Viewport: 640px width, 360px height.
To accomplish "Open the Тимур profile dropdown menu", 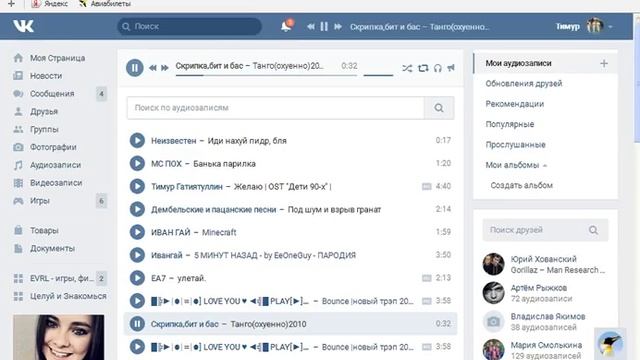I will (584, 27).
